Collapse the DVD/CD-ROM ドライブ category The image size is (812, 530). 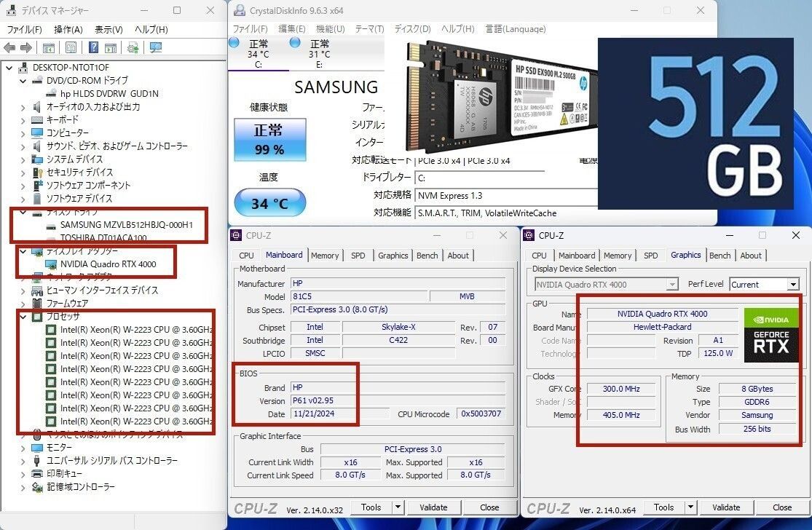point(22,80)
